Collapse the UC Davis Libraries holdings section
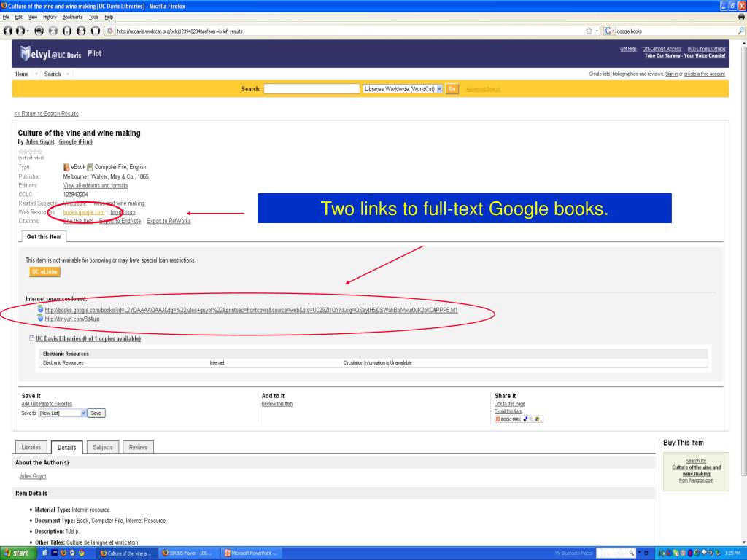The height and width of the screenshot is (560, 747). coord(31,338)
